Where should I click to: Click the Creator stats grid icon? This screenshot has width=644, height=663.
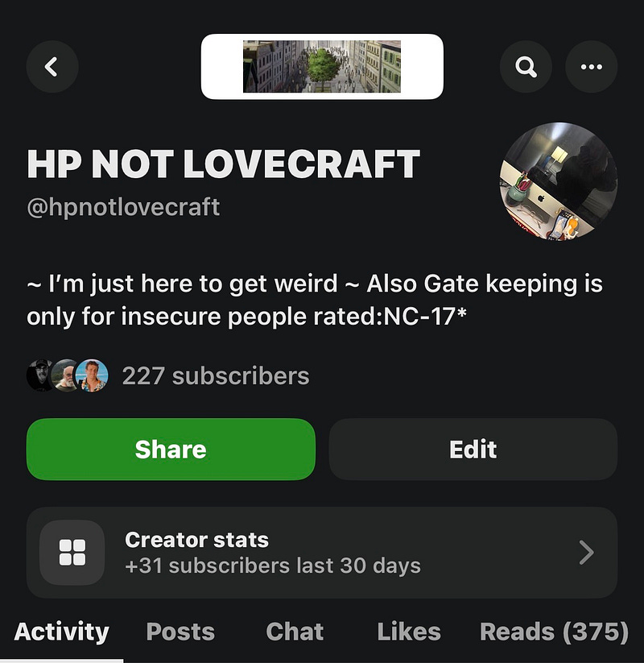(x=72, y=553)
